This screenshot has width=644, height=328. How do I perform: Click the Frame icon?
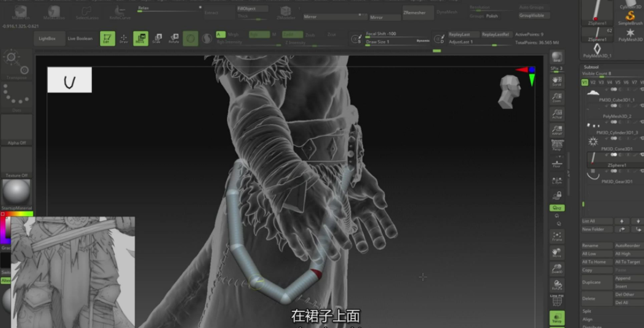(x=557, y=235)
